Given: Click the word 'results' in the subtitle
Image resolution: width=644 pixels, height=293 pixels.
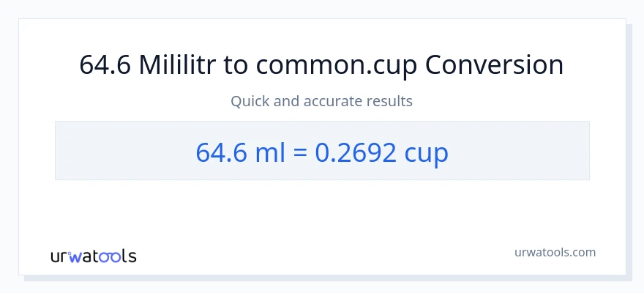Looking at the screenshot, I should (392, 101).
